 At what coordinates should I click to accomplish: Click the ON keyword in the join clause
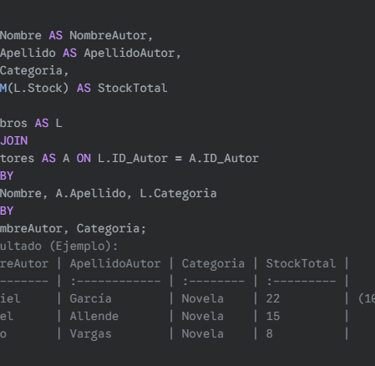(83, 158)
